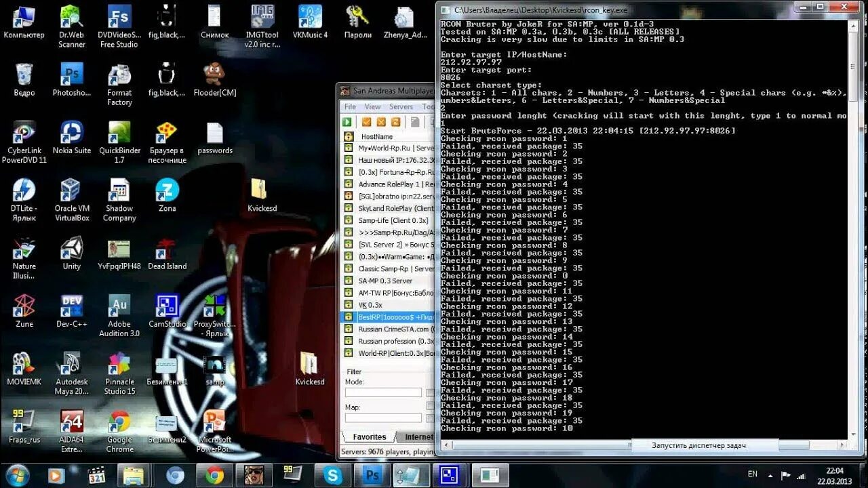Switch to the Favorites tab in SA-MP

pos(369,437)
